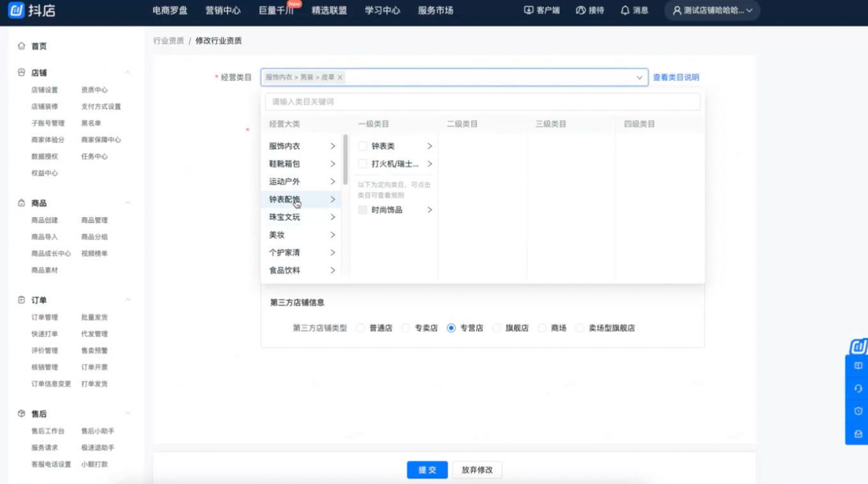Open 消息 notification bell

[x=625, y=10]
